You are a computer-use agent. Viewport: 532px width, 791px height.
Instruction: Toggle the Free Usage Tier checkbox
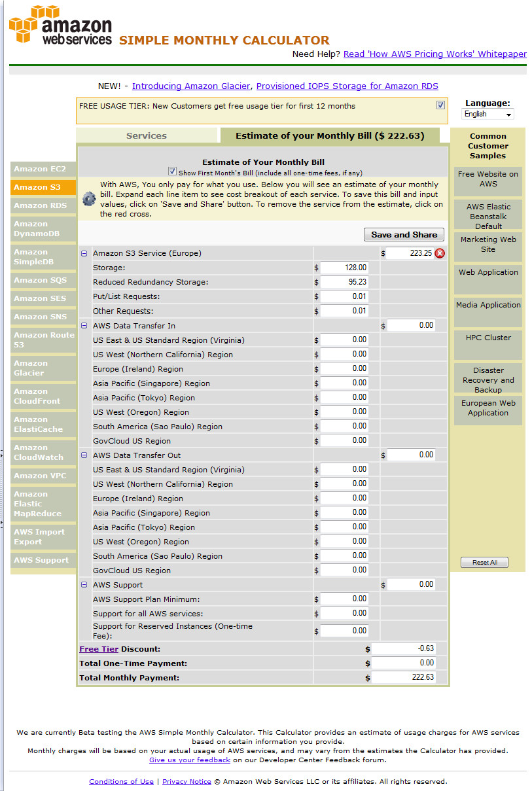click(x=440, y=105)
